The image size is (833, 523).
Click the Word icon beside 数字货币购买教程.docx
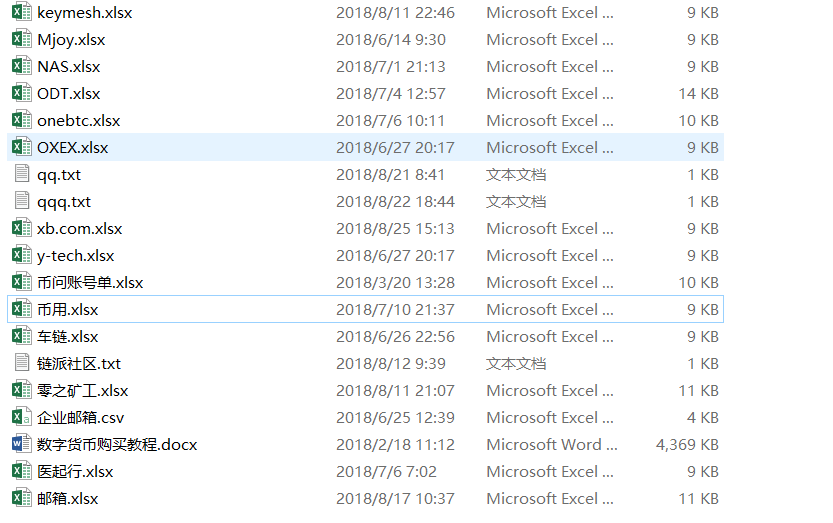coord(21,444)
